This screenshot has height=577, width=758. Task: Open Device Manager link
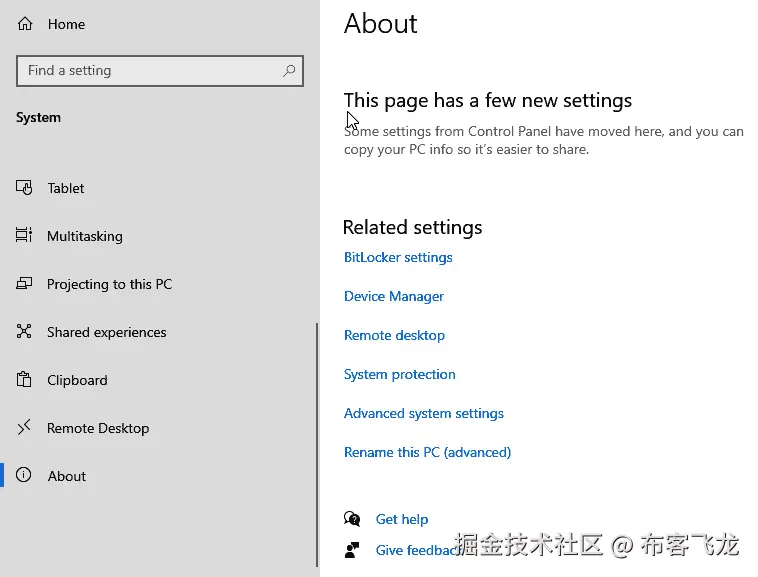click(x=394, y=296)
